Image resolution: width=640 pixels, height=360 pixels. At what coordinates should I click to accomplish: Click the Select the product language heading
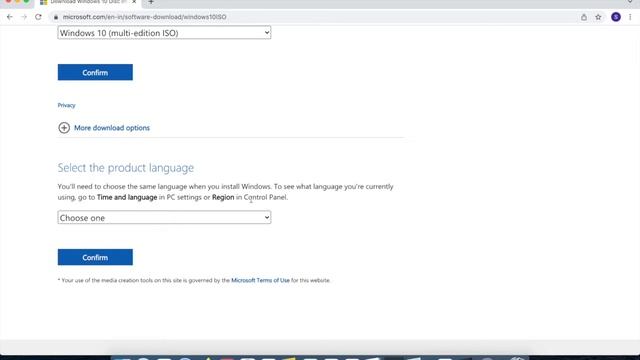click(126, 168)
